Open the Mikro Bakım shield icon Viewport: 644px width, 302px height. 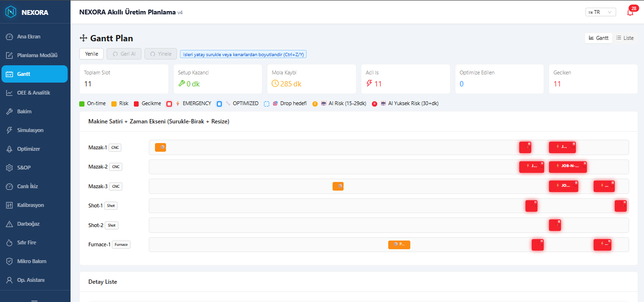click(9, 261)
